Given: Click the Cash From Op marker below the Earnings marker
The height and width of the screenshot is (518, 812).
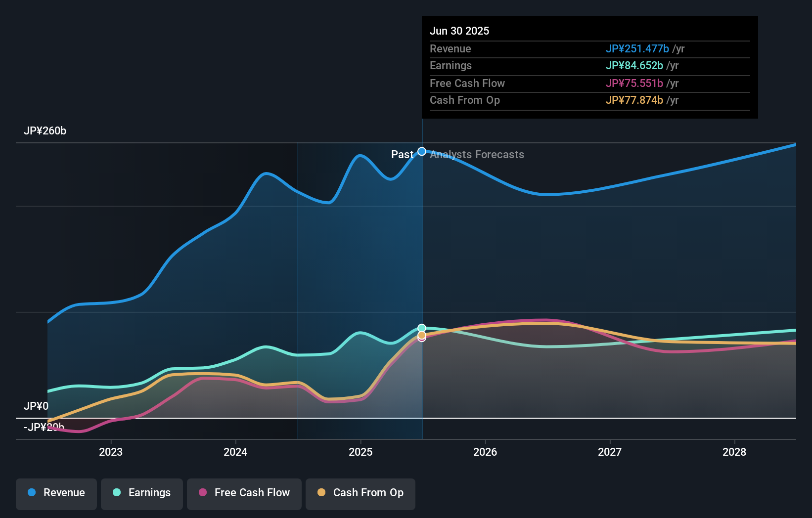Looking at the screenshot, I should (x=421, y=336).
